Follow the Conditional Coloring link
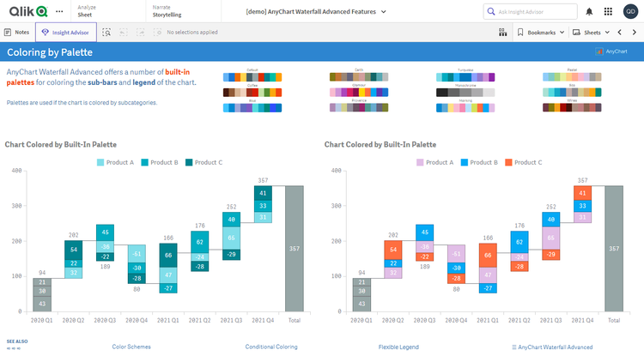Image resolution: width=644 pixels, height=362 pixels. [271, 347]
